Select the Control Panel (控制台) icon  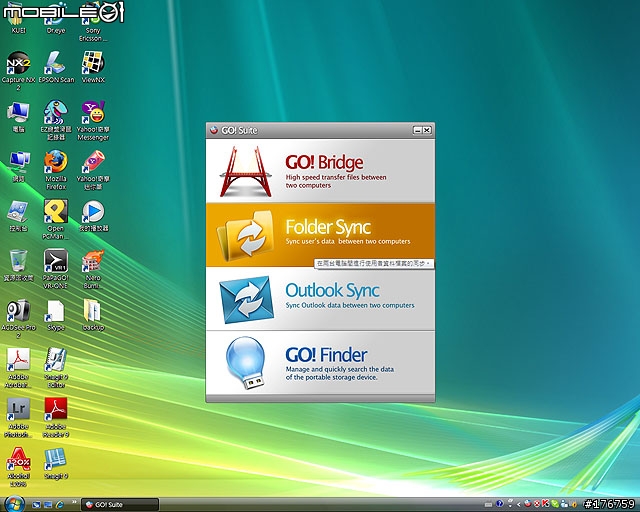(18, 216)
